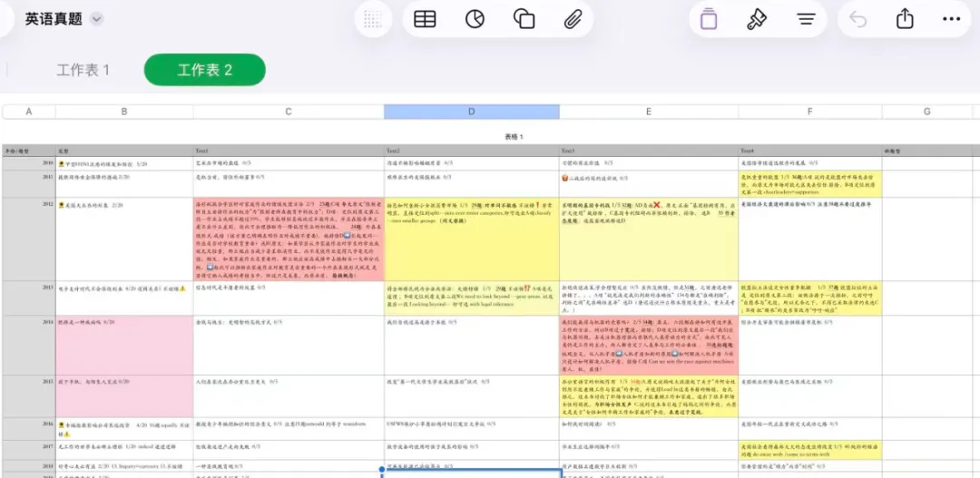
Task: Select column G header
Action: click(x=926, y=112)
